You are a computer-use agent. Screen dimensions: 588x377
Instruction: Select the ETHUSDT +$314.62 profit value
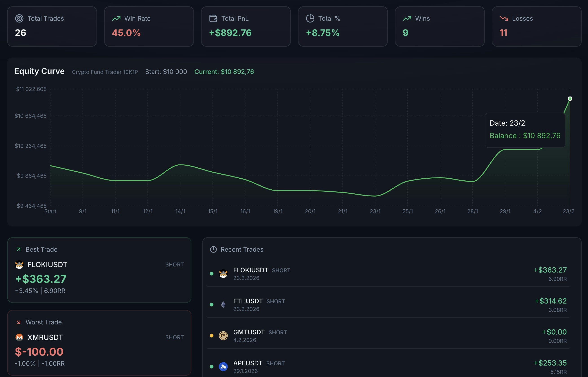551,301
